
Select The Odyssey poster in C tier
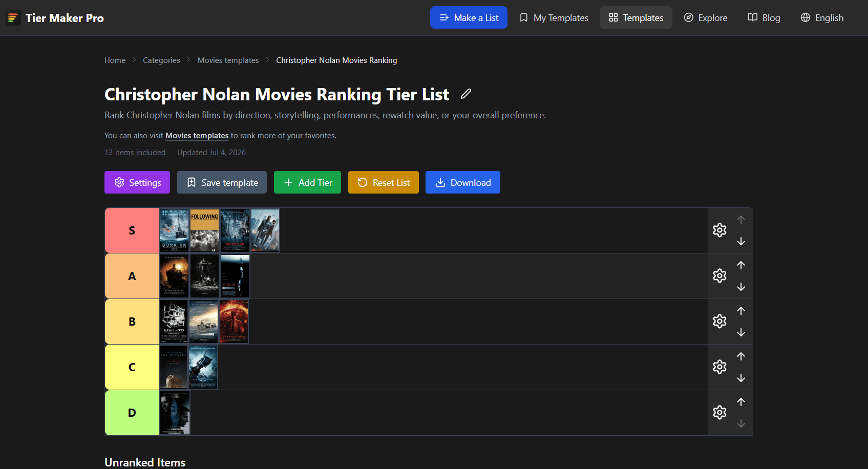pyautogui.click(x=174, y=367)
